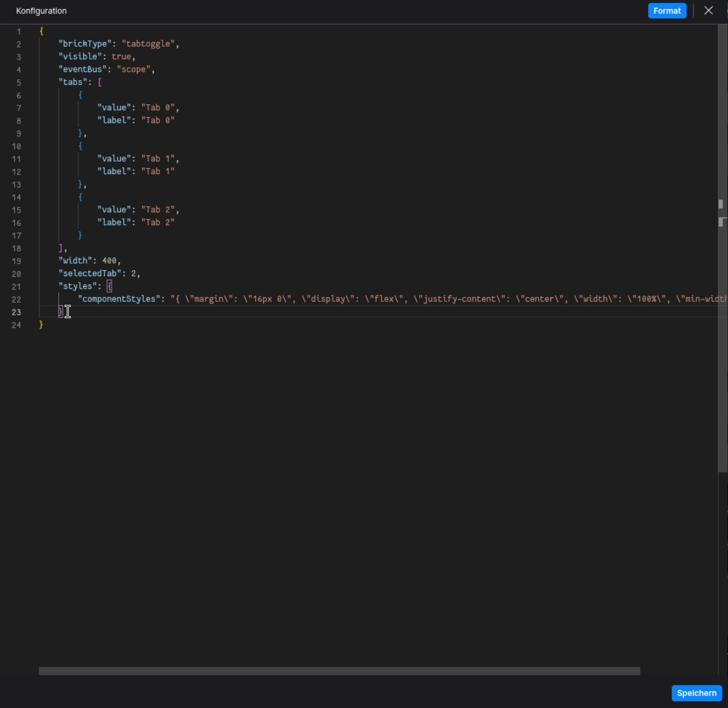Image resolution: width=728 pixels, height=708 pixels.
Task: Click the Format button
Action: [667, 11]
